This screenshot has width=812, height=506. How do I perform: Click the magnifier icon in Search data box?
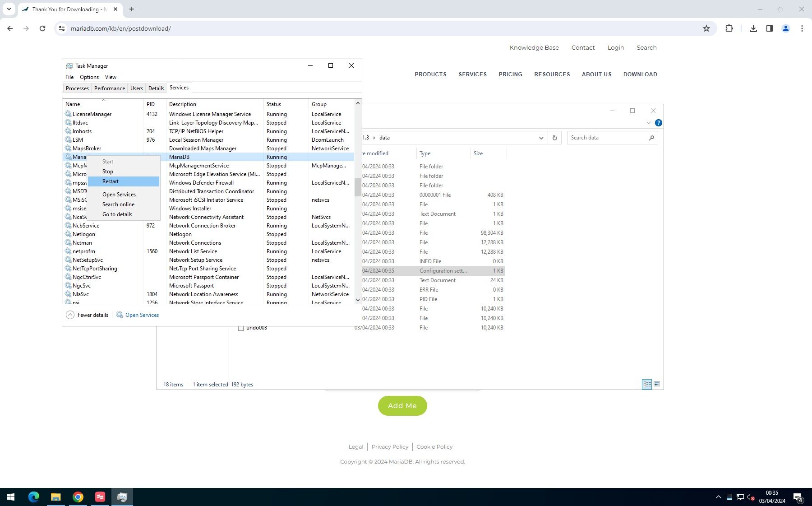tap(651, 138)
